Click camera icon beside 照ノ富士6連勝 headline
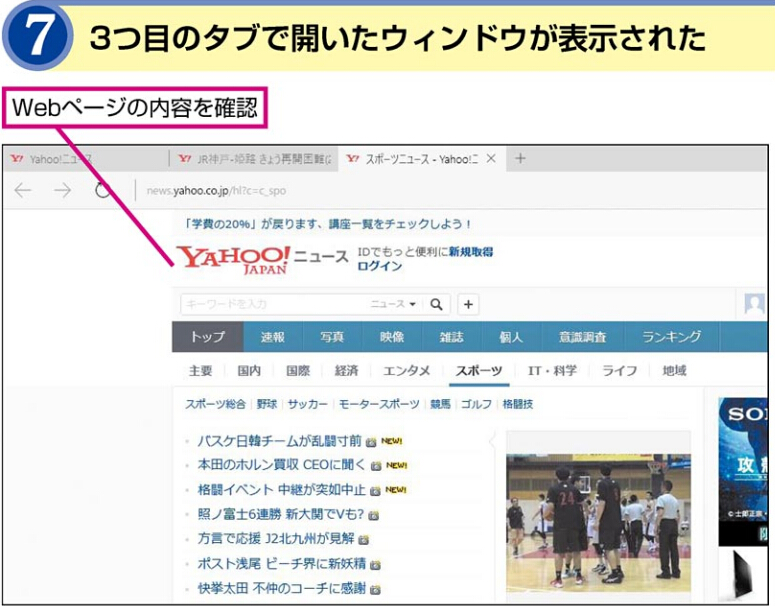The height and width of the screenshot is (606, 775). pos(374,516)
